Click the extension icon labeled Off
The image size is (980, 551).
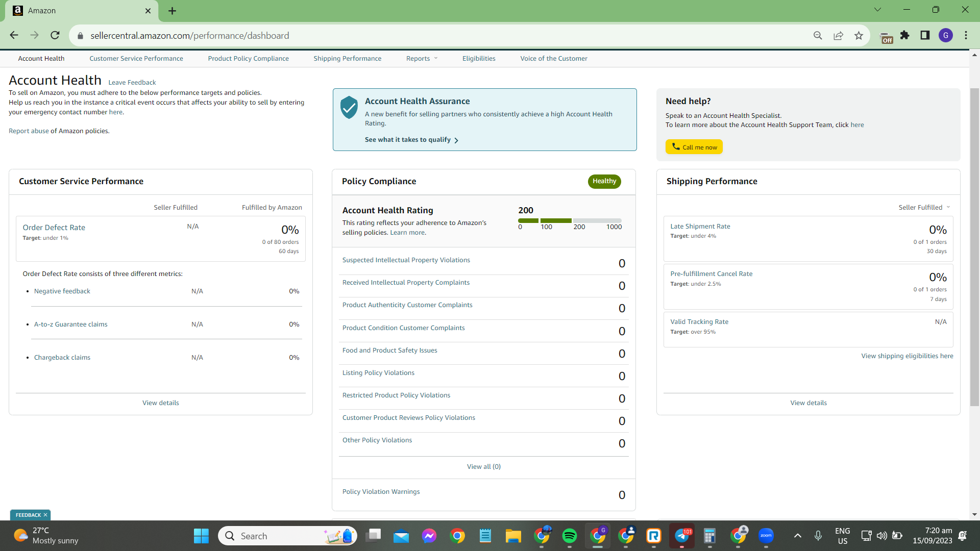coord(887,37)
